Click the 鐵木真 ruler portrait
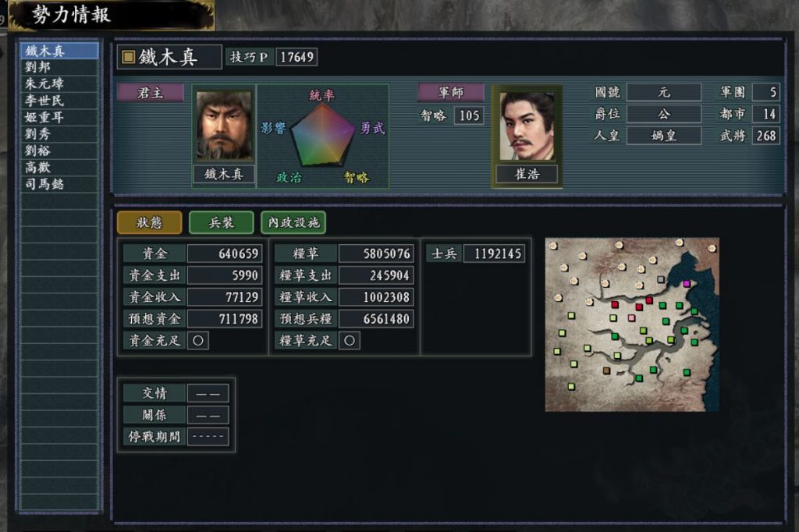799x532 pixels. tap(224, 126)
